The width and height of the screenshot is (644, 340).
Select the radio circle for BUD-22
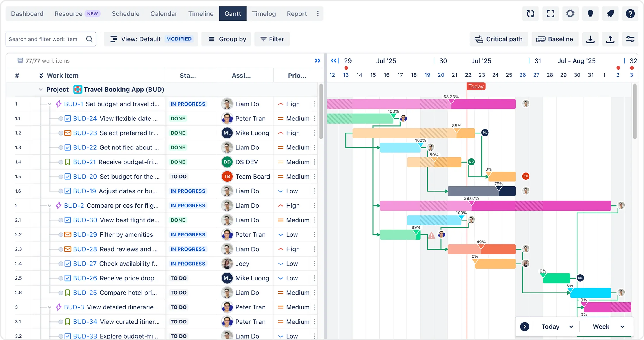coord(60,147)
